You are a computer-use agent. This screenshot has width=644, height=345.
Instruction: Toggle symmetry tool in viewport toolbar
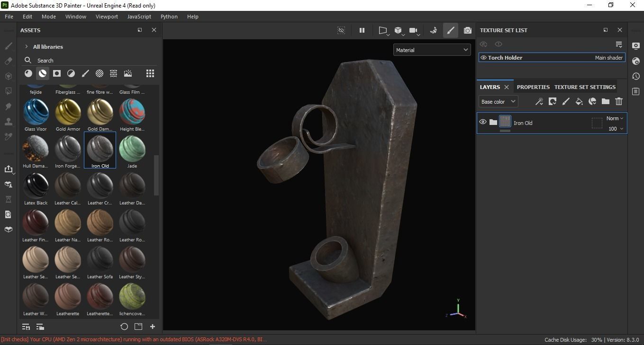[433, 30]
